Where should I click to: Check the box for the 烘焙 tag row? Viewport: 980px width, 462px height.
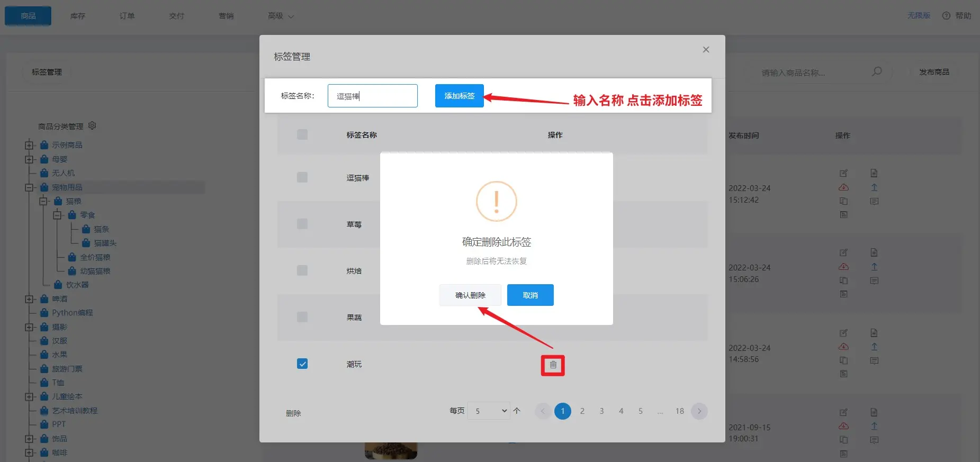coord(302,270)
